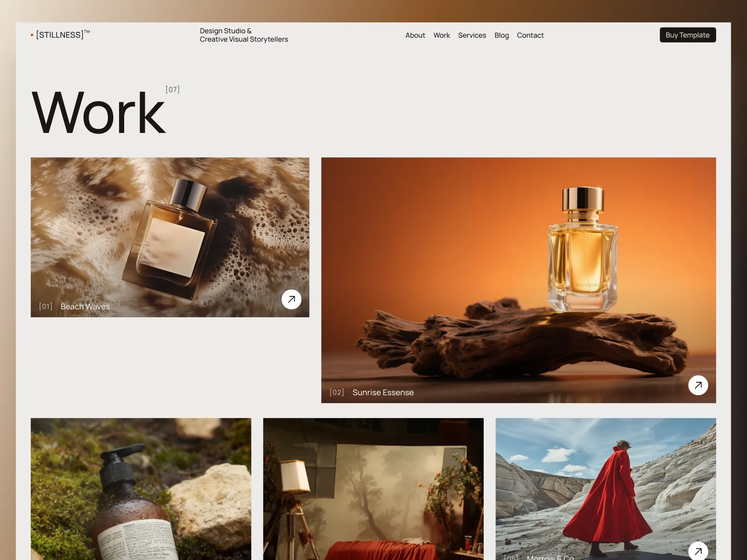
Task: Click the Design Studio & Creative Visual Storytellers tagline
Action: point(244,35)
